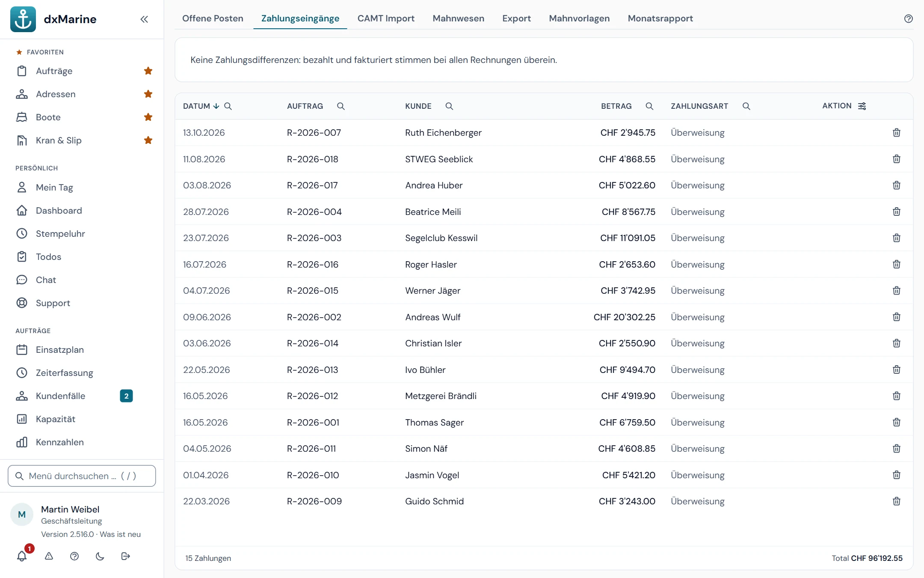924x578 pixels.
Task: Click the dxMarine anchor logo
Action: 23,19
